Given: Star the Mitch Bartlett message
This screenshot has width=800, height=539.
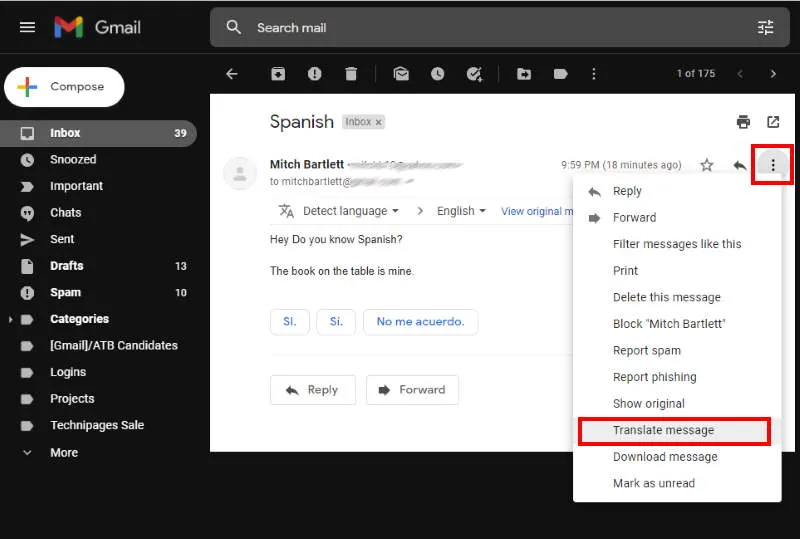Looking at the screenshot, I should coord(707,165).
